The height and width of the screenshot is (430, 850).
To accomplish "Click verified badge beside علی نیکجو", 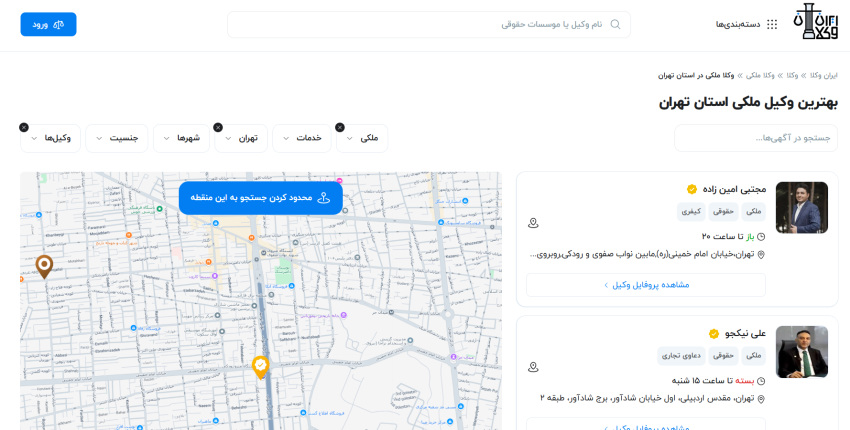I will (x=714, y=333).
